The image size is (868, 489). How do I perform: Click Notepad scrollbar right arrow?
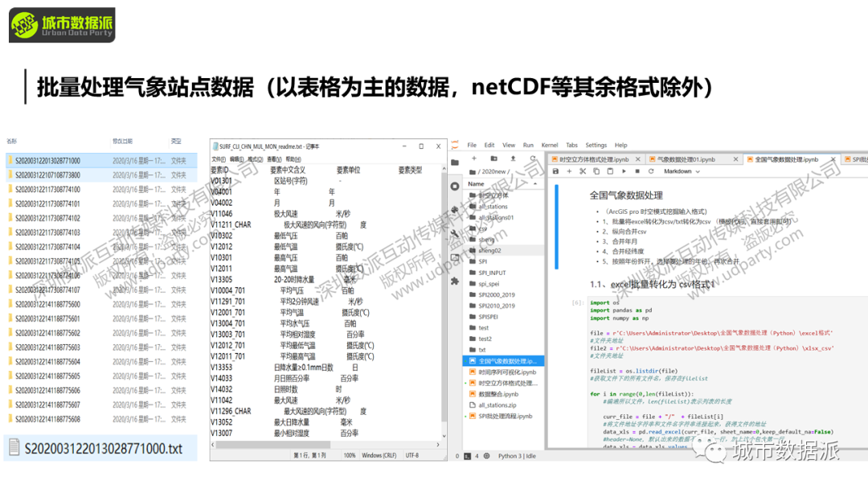[438, 445]
